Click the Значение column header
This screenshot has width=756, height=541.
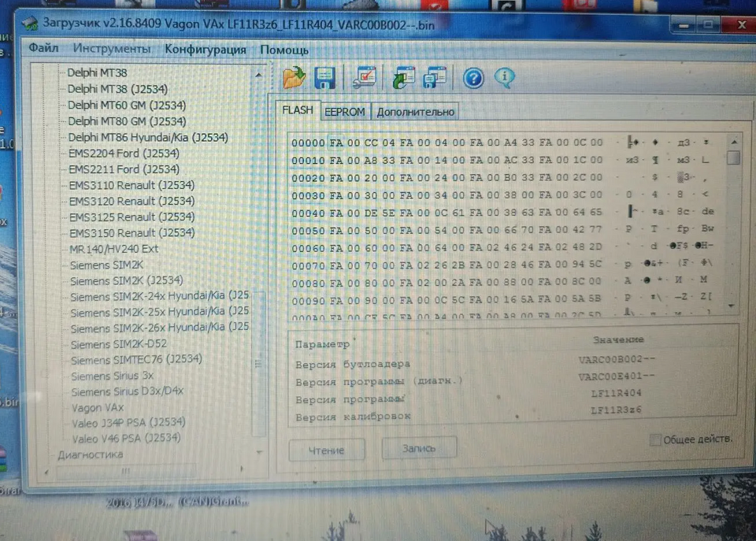coord(618,339)
